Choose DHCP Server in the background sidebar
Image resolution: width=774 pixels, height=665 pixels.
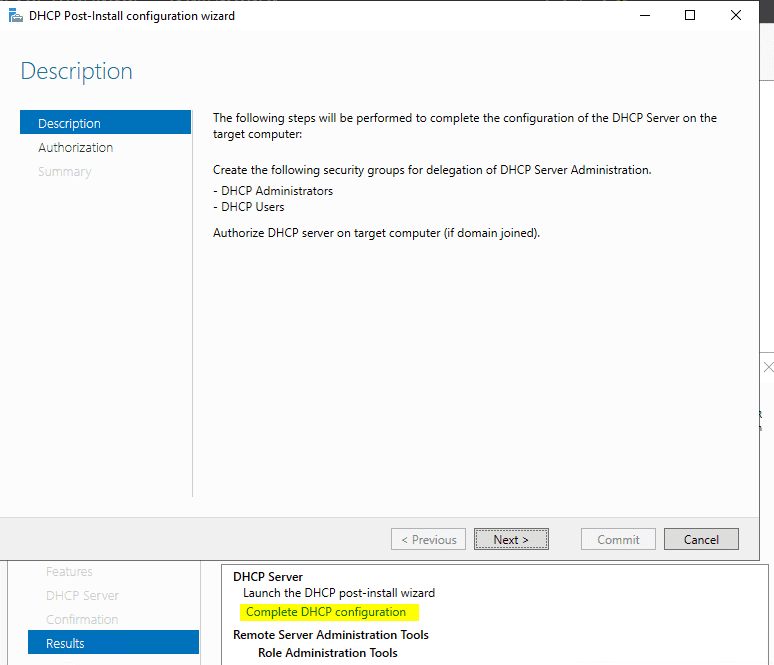coord(82,595)
